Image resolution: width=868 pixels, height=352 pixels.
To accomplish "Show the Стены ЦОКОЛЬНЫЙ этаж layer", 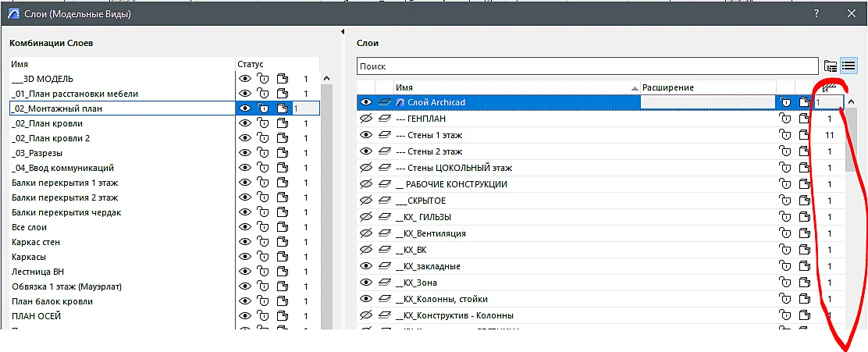I will 365,168.
